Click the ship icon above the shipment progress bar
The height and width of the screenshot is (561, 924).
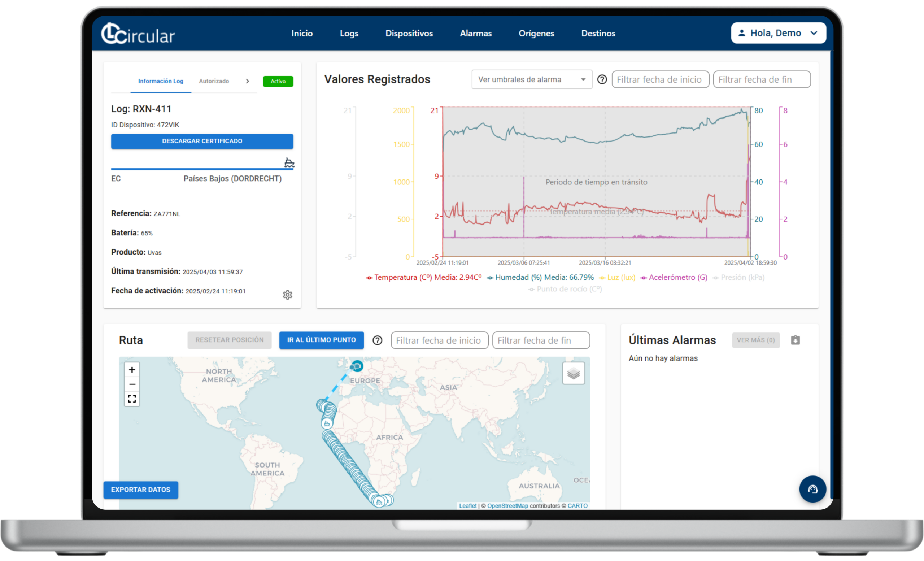click(x=289, y=163)
